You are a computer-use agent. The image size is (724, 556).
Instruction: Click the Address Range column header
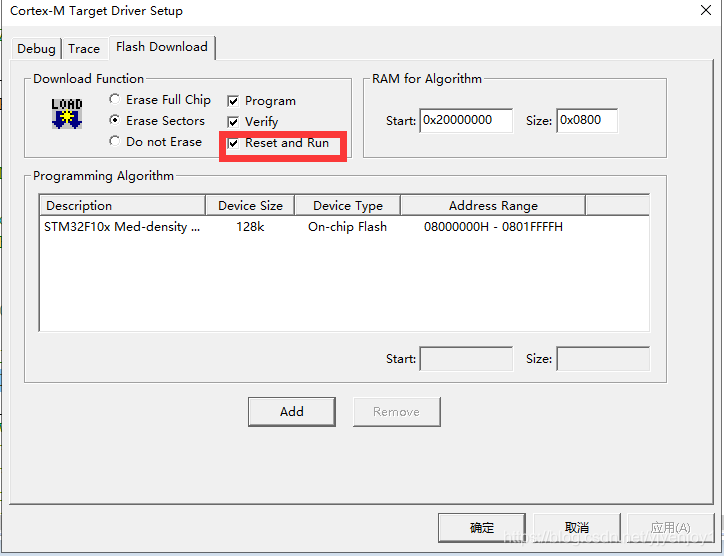click(493, 205)
